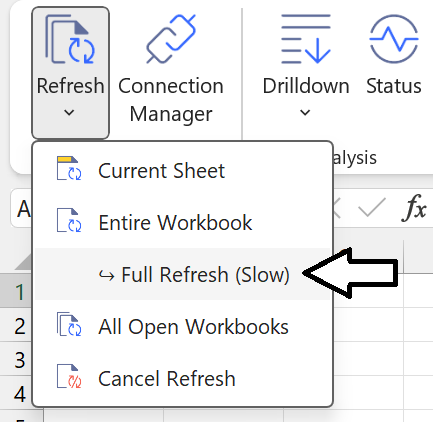Select the row 2 header
This screenshot has width=433, height=422.
pos(20,326)
